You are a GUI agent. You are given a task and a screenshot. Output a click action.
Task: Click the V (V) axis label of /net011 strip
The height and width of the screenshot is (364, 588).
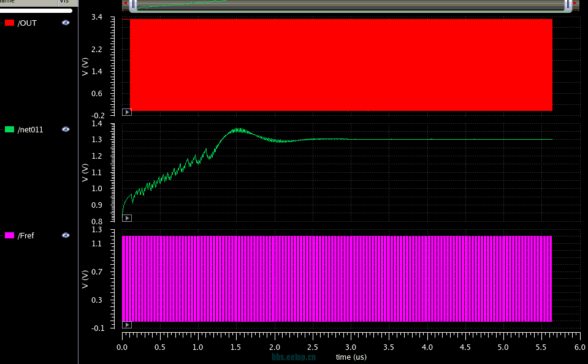[85, 172]
